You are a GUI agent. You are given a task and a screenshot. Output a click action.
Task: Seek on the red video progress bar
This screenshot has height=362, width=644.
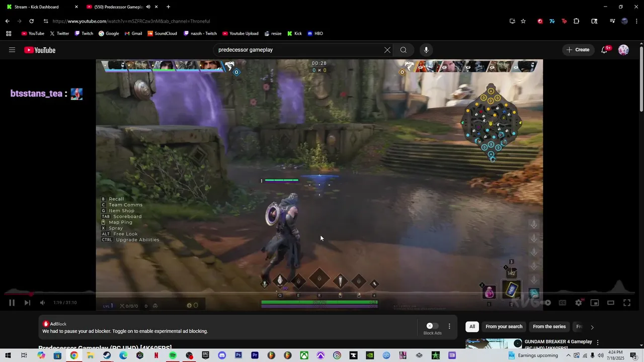(x=18, y=295)
